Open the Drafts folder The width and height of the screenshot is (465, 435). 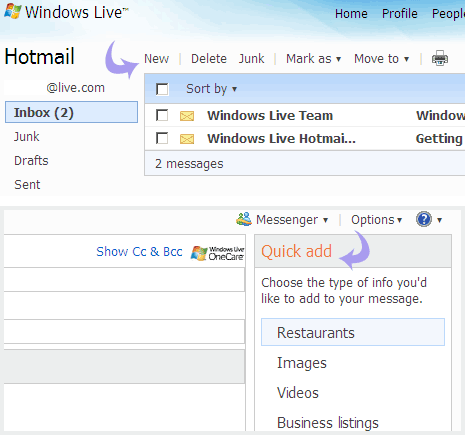[x=31, y=160]
